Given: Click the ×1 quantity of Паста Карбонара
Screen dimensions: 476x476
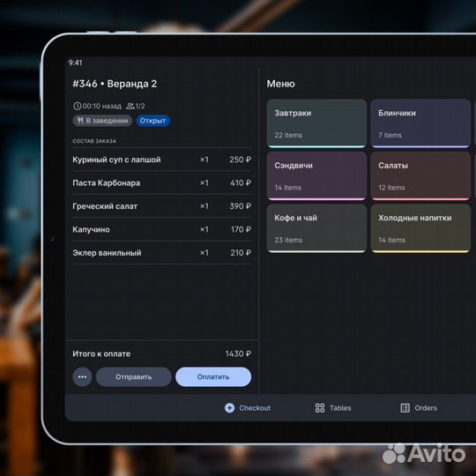Looking at the screenshot, I should click(205, 182).
